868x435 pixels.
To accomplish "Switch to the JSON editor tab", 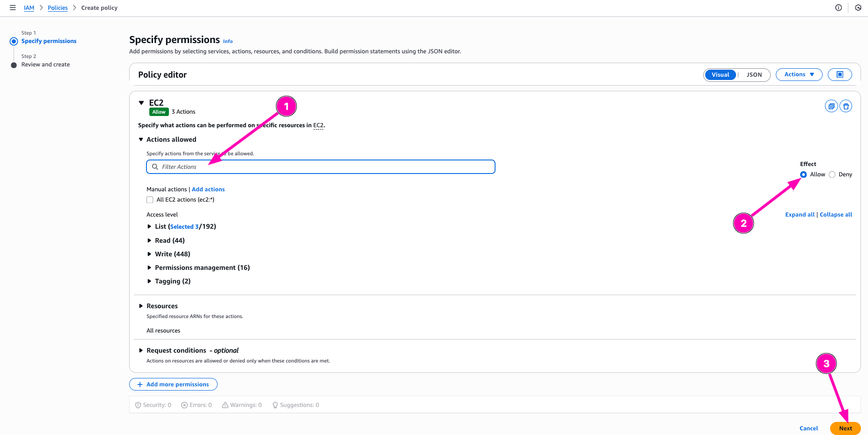I will [754, 75].
